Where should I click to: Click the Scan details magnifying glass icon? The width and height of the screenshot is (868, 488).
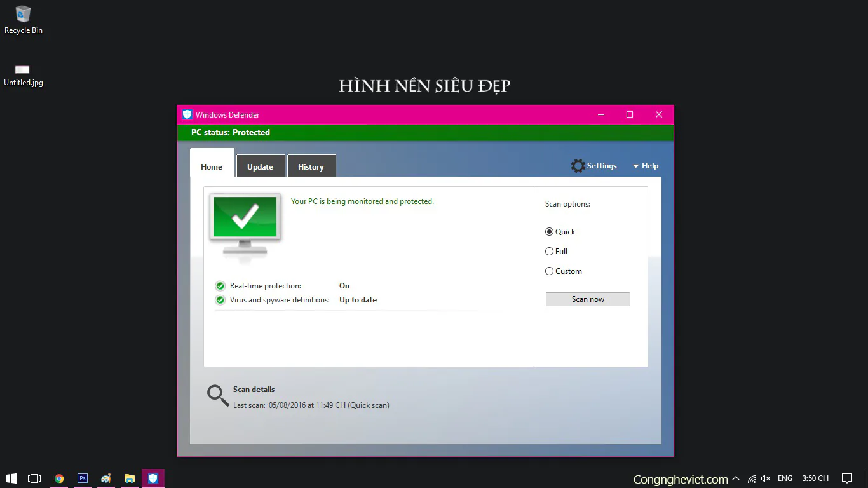218,396
